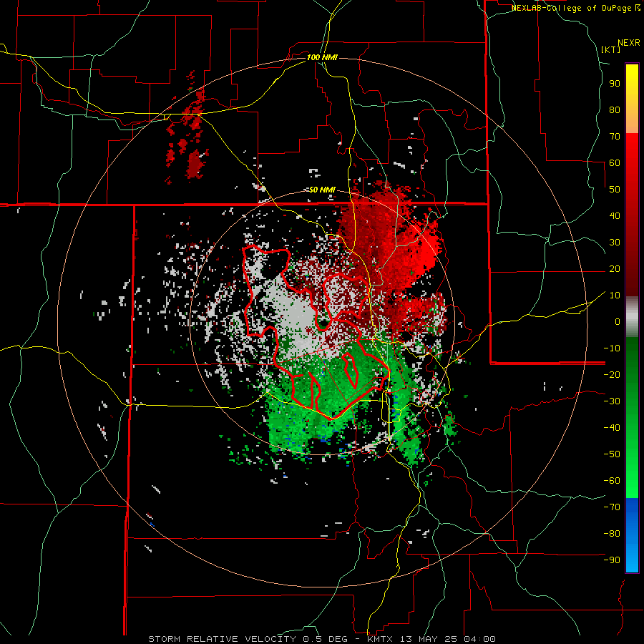This screenshot has height=644, width=644.
Task: Click the -10 value on velocity scale
Action: coord(612,348)
